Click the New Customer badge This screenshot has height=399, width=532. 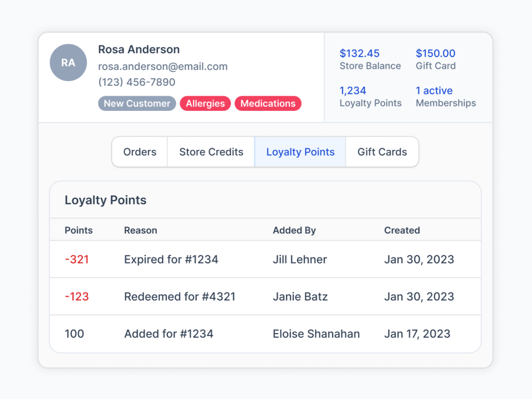pyautogui.click(x=137, y=103)
